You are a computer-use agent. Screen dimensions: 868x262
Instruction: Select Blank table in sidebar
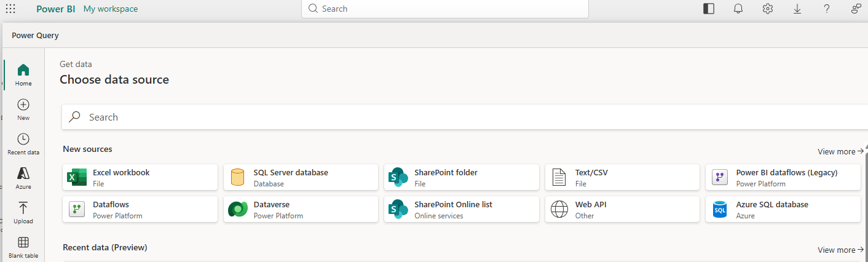[x=23, y=247]
